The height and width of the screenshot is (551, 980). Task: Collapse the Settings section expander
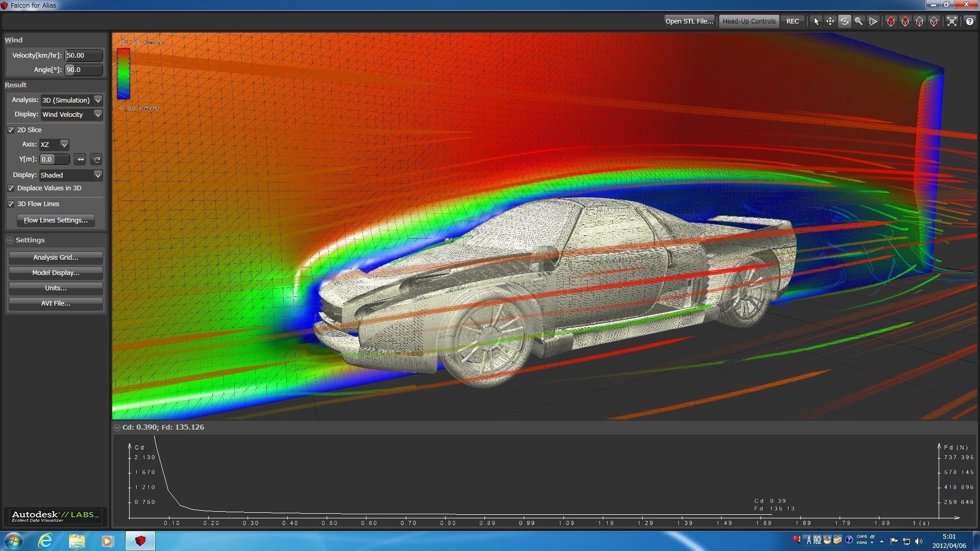(x=10, y=240)
